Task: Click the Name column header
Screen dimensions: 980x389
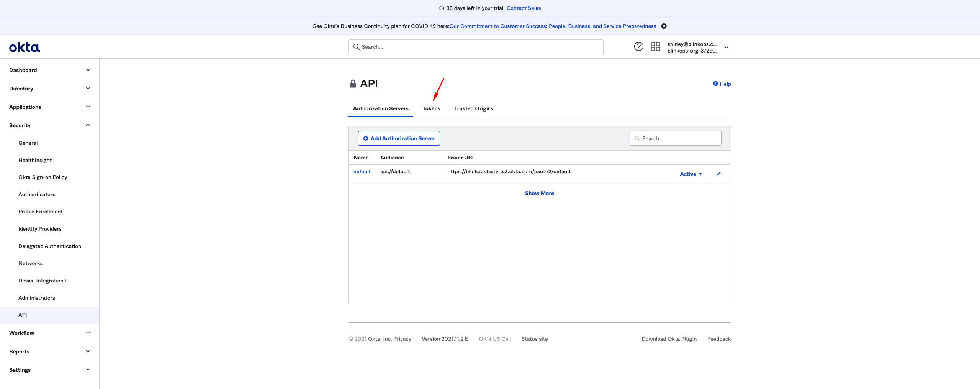Action: [x=361, y=158]
